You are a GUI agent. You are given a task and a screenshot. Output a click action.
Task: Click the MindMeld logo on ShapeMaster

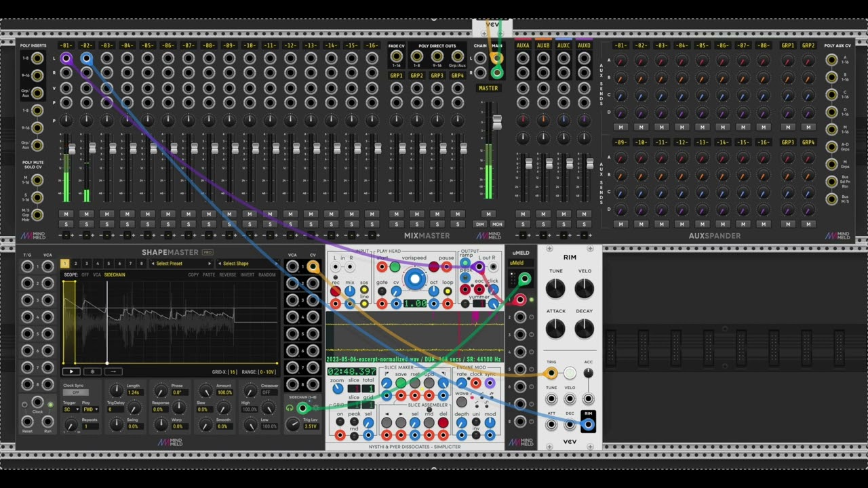click(x=170, y=443)
